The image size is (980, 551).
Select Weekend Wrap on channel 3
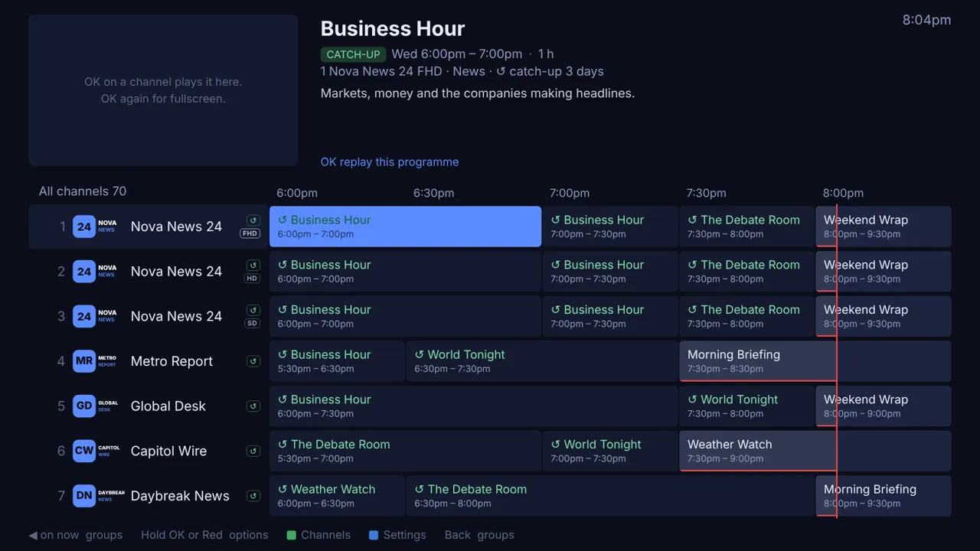(x=884, y=316)
